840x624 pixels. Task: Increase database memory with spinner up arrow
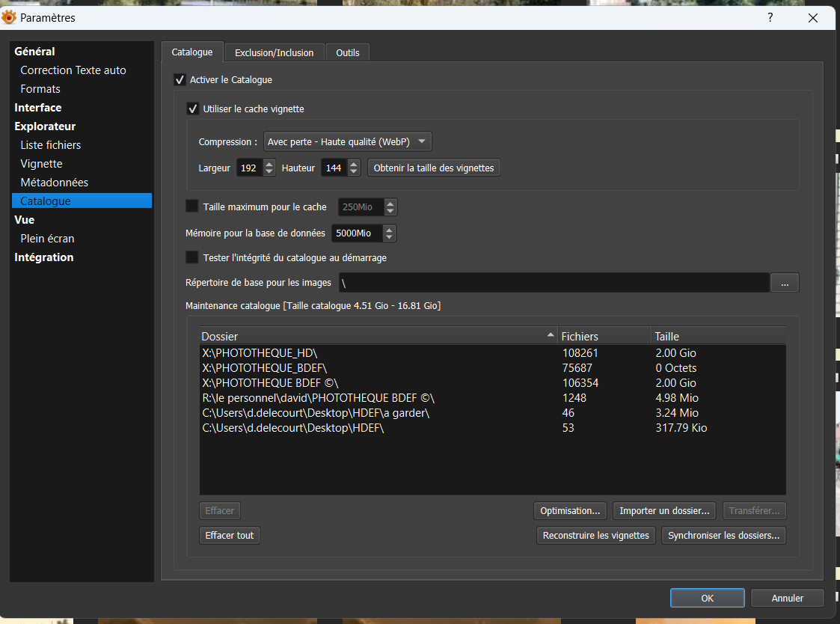click(389, 229)
